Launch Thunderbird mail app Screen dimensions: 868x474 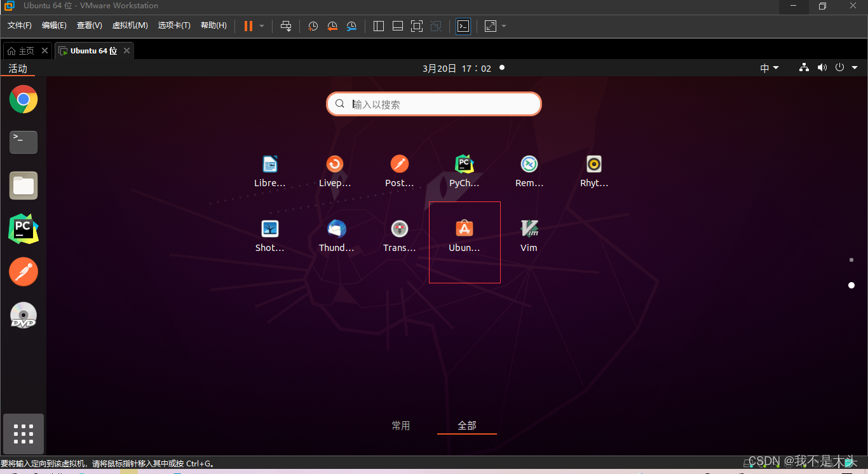336,236
